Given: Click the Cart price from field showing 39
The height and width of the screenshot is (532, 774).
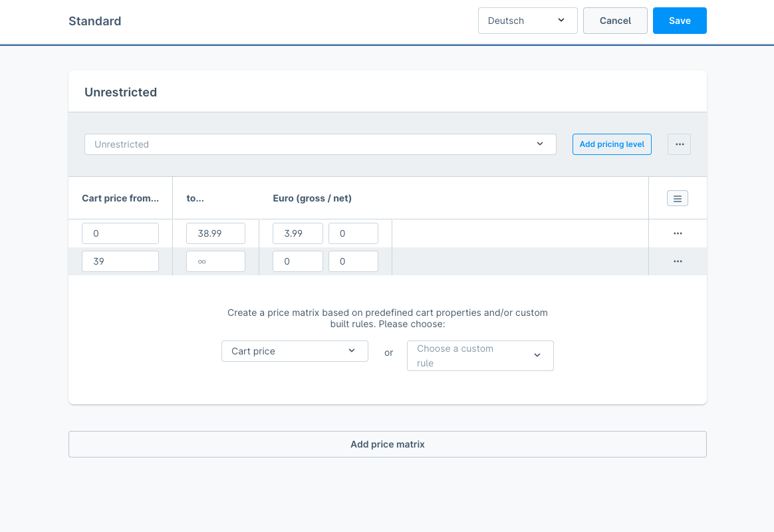Looking at the screenshot, I should point(120,261).
